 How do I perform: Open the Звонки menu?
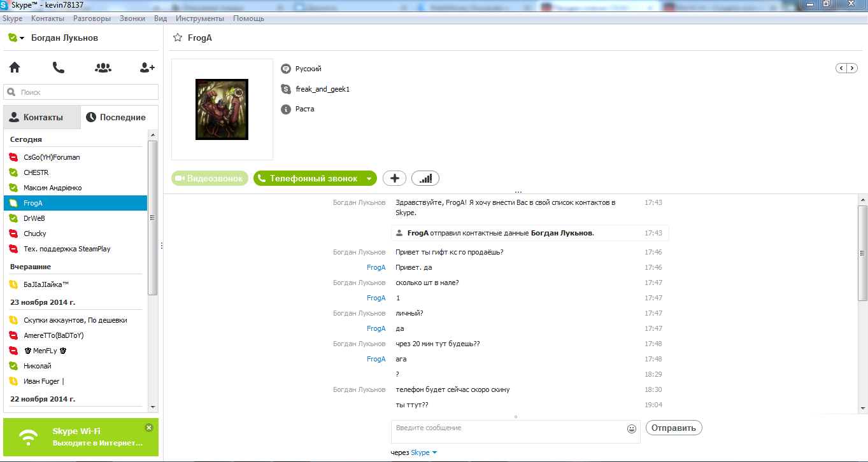[x=132, y=18]
